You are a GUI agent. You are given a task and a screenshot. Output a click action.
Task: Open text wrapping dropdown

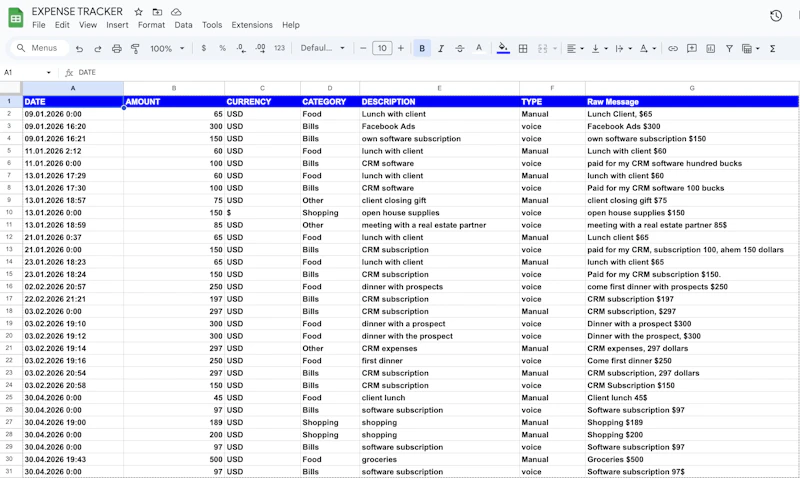[623, 48]
